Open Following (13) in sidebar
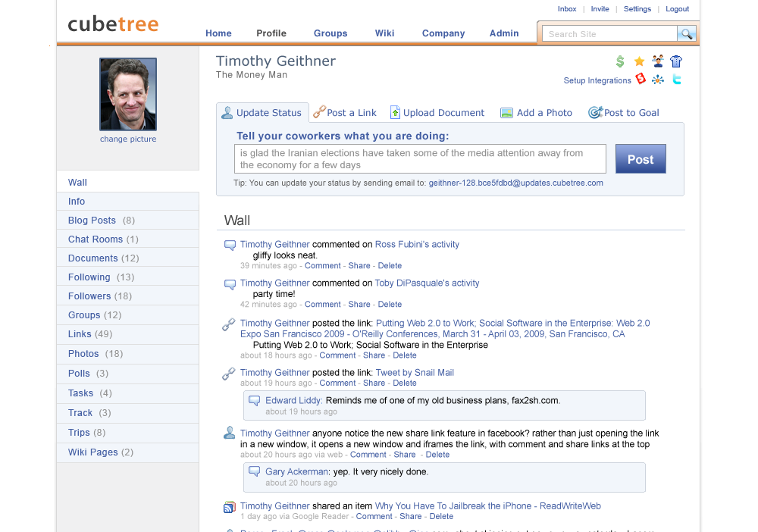The image size is (758, 532). 127,277
